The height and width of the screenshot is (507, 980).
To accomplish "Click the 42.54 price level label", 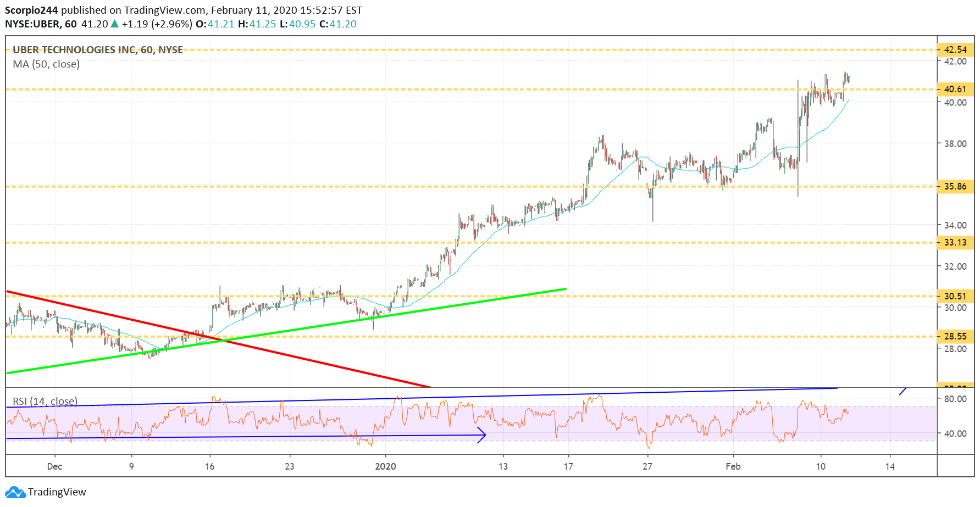I will point(955,49).
